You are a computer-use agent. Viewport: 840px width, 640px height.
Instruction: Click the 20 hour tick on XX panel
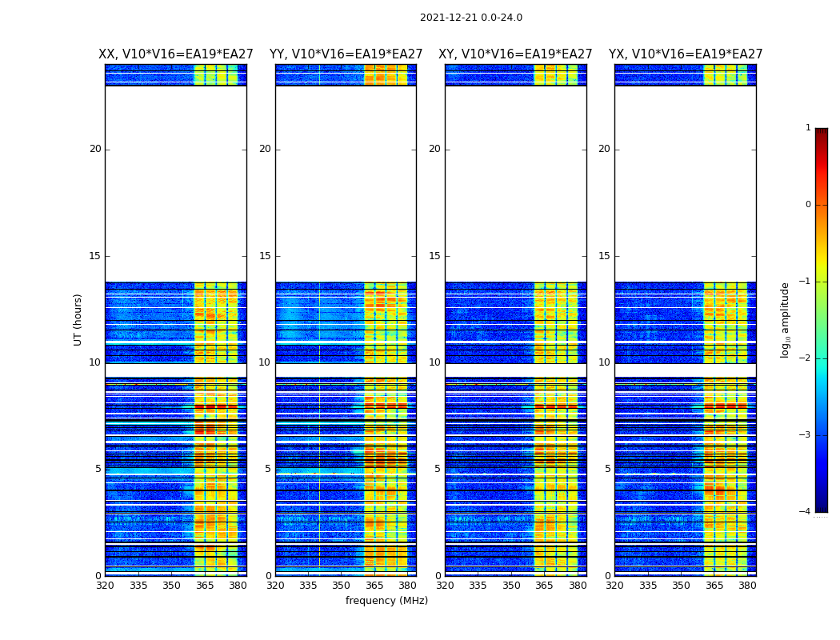point(95,149)
